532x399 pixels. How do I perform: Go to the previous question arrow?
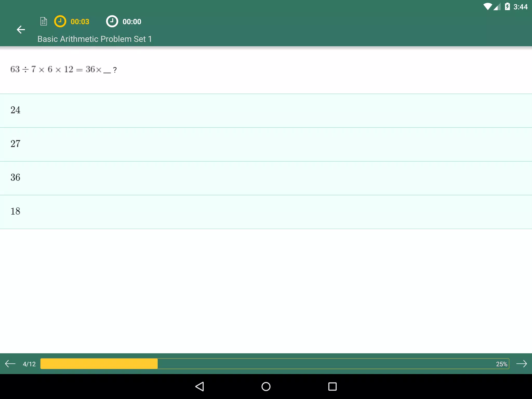pos(10,364)
